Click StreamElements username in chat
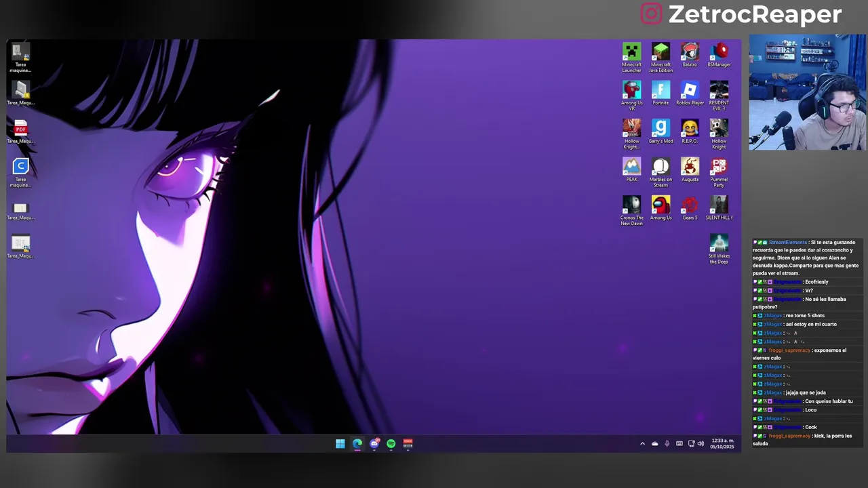Image resolution: width=868 pixels, height=488 pixels. click(x=788, y=242)
